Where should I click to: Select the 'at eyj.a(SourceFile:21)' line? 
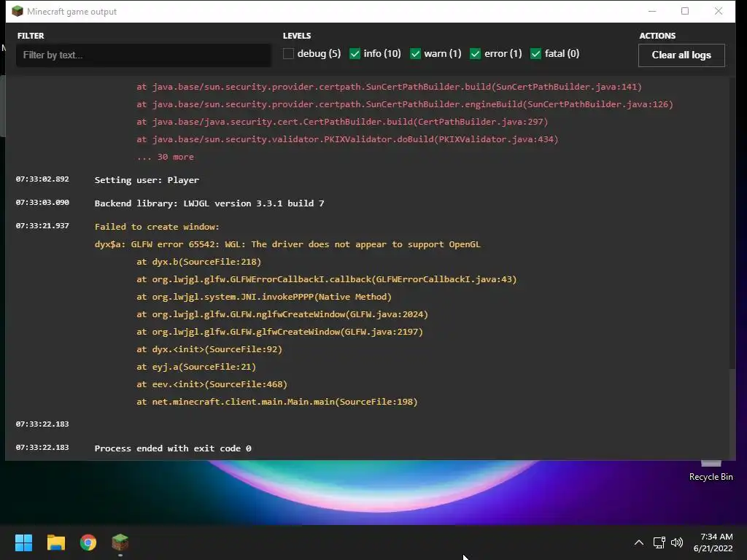point(196,367)
